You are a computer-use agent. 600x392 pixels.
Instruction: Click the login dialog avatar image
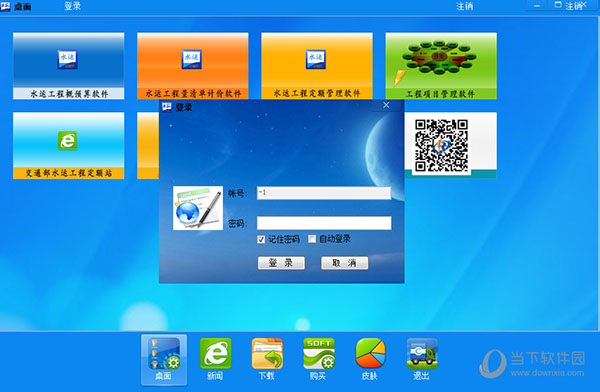pos(198,208)
